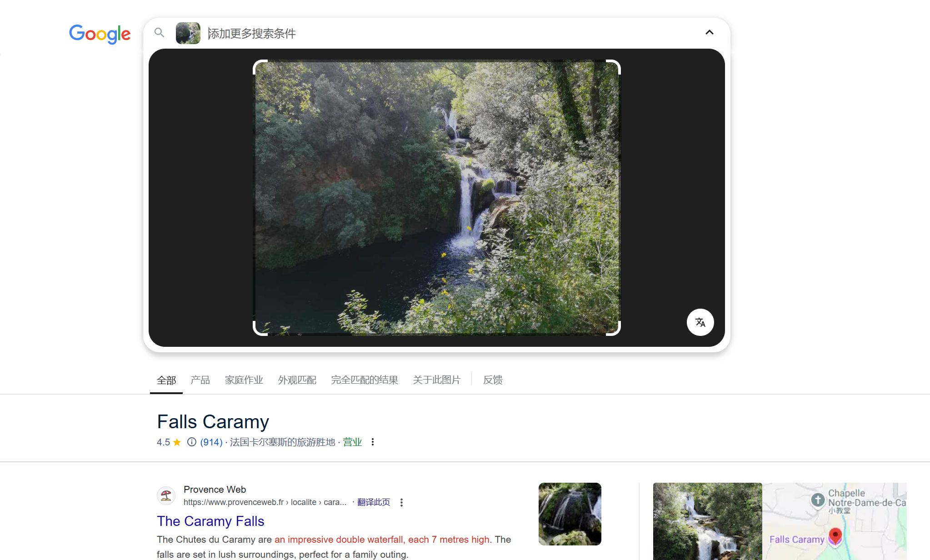
Task: Click the 翻译此页 translate page link
Action: click(374, 502)
